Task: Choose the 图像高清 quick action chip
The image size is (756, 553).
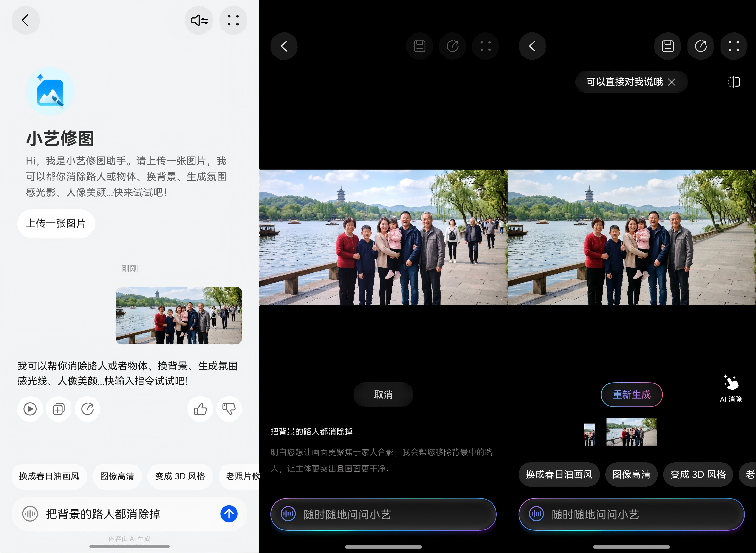Action: [117, 476]
